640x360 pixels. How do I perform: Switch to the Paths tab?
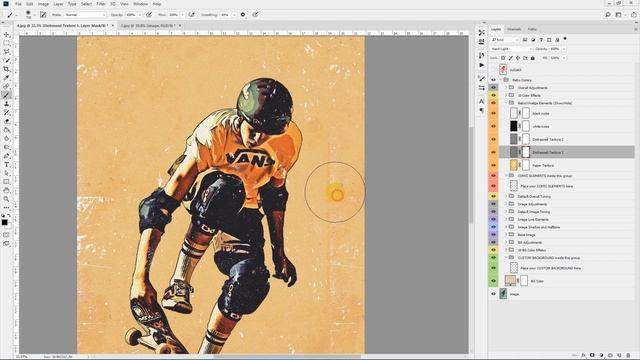tap(532, 29)
